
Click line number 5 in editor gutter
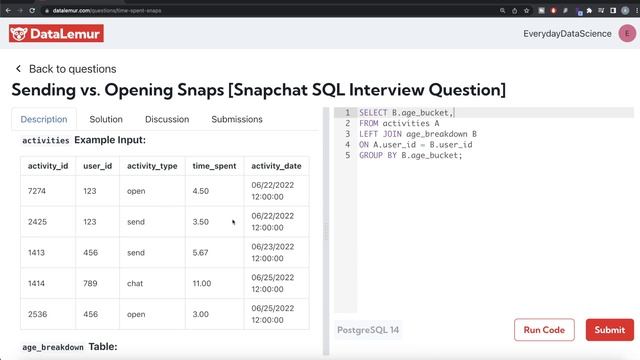pyautogui.click(x=347, y=155)
